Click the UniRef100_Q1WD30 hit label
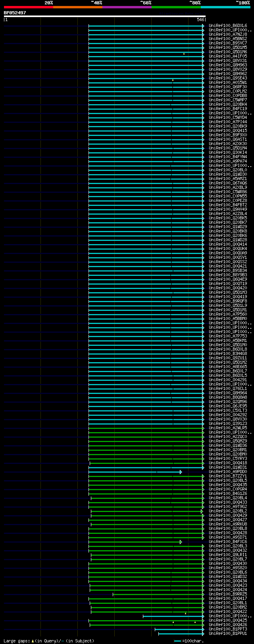Viewport: 254px width, 644px height. tap(228, 175)
